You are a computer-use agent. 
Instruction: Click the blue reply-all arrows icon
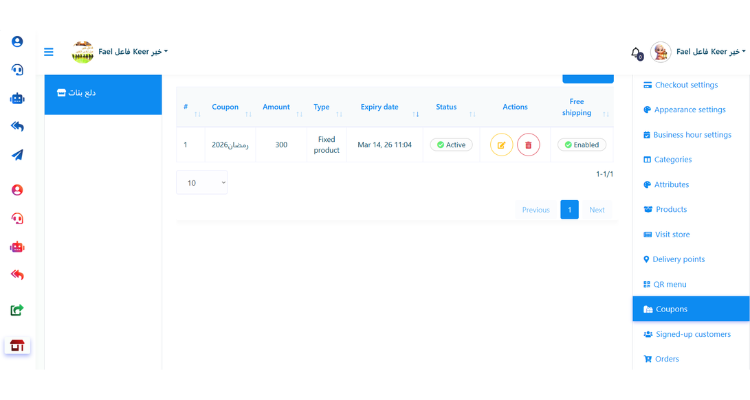17,127
